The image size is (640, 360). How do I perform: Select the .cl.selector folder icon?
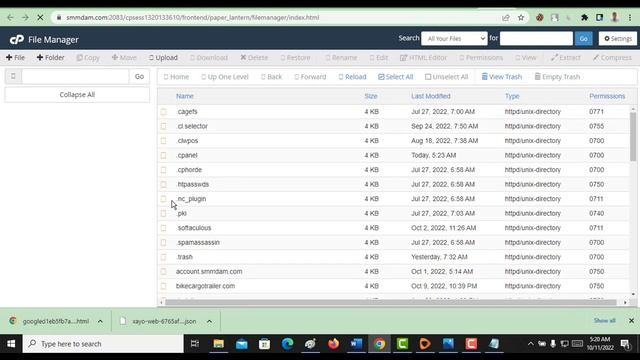pyautogui.click(x=164, y=126)
